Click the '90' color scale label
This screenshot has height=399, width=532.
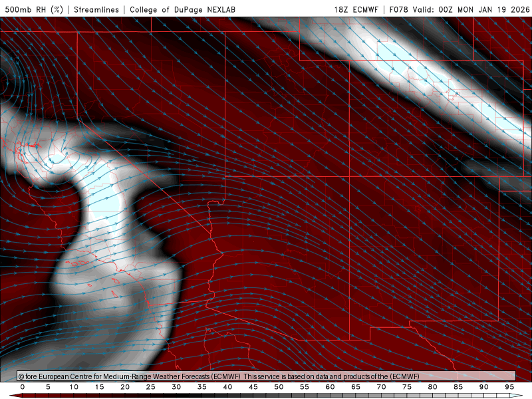click(484, 387)
